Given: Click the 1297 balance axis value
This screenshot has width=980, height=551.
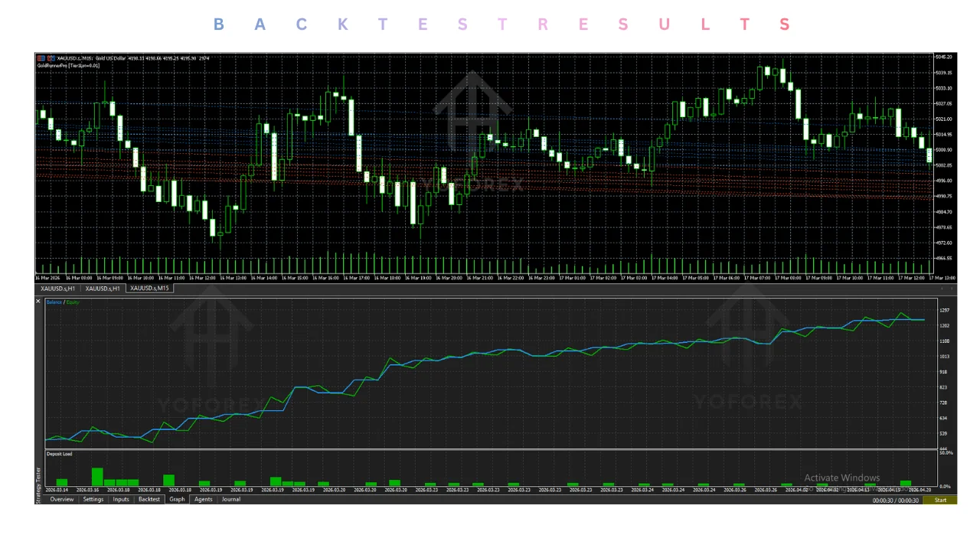Looking at the screenshot, I should [x=945, y=310].
